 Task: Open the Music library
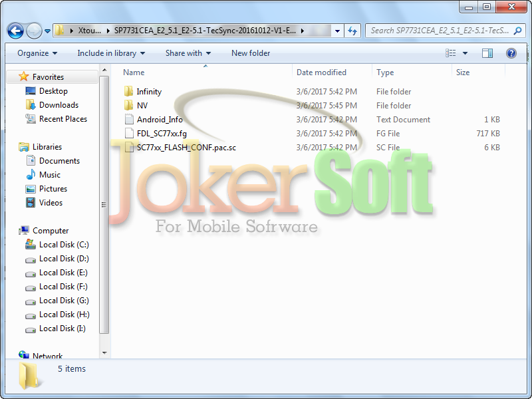49,175
